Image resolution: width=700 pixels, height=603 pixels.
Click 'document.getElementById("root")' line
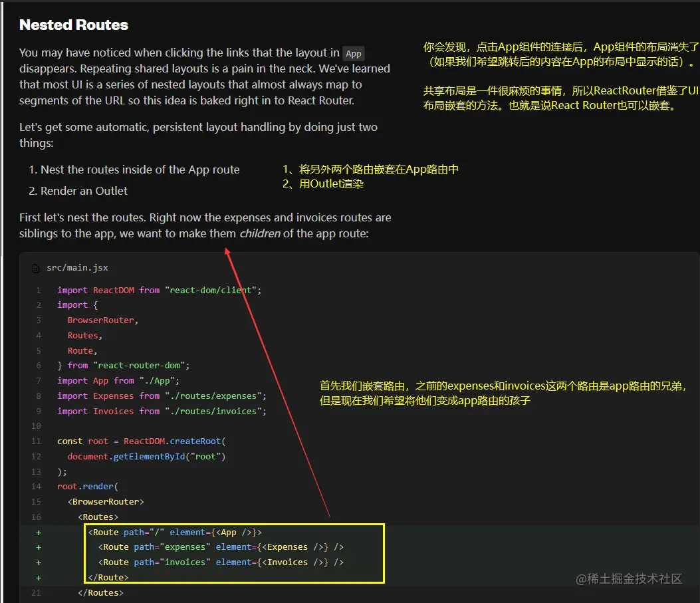coord(146,456)
